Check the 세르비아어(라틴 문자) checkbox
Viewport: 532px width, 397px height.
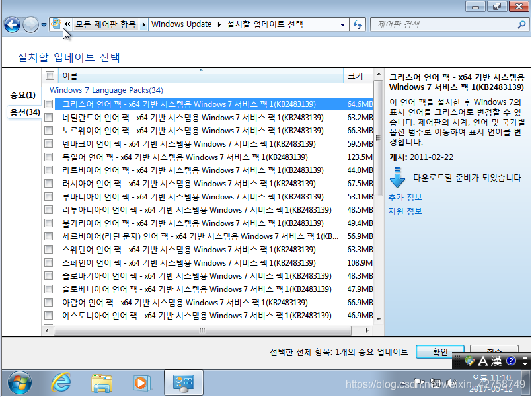coord(49,236)
